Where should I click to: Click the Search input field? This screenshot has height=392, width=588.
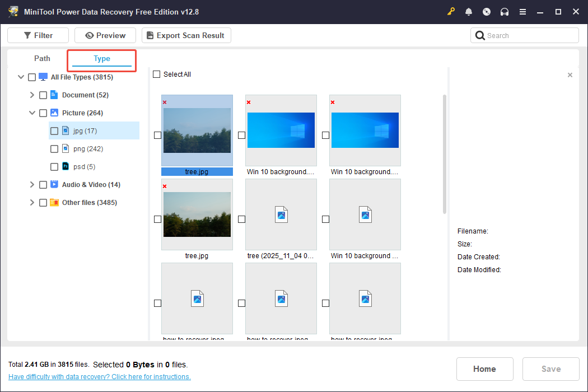coord(529,35)
